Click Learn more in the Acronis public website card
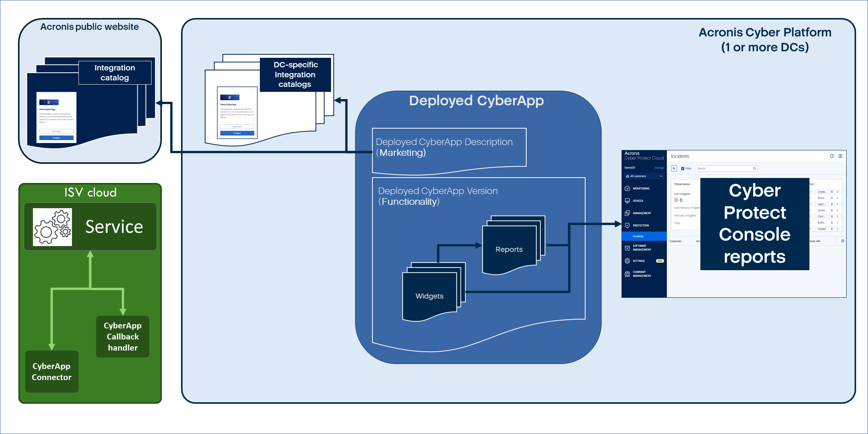Screen dimensions: 868x434 [x=56, y=131]
